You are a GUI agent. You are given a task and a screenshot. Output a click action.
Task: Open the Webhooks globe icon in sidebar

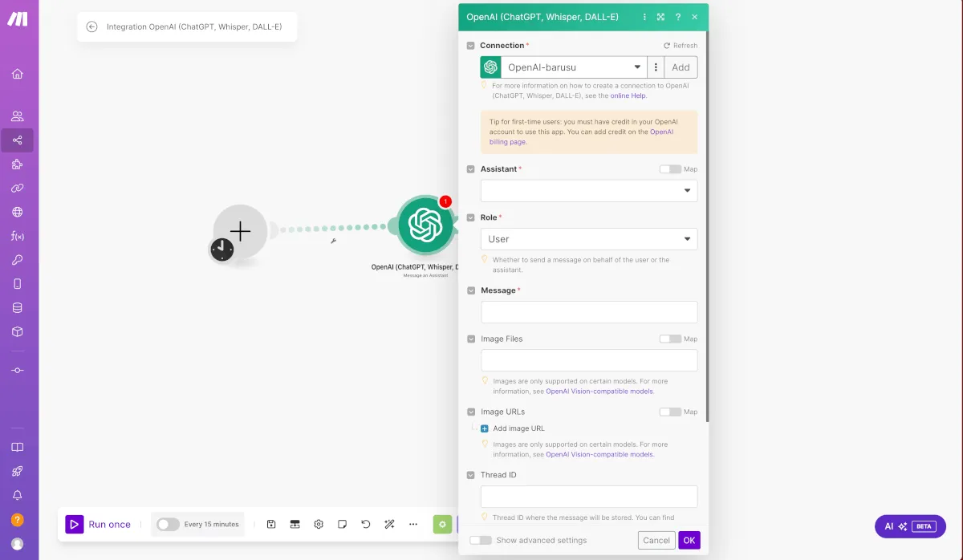[18, 213]
